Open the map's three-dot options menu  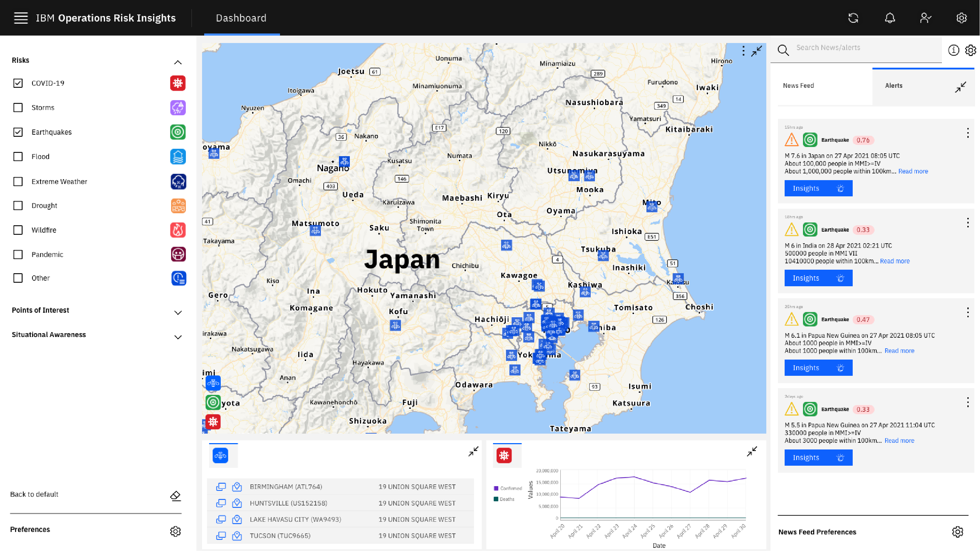click(x=743, y=51)
